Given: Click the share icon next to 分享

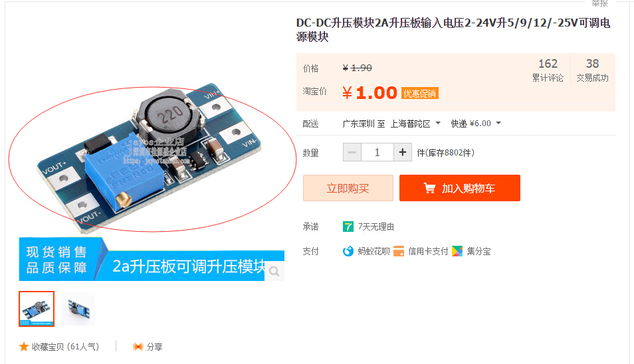Looking at the screenshot, I should pos(138,347).
